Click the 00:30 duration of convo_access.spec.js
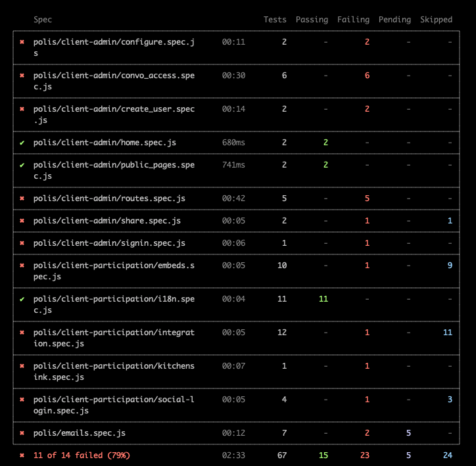The image size is (476, 466). (x=233, y=75)
